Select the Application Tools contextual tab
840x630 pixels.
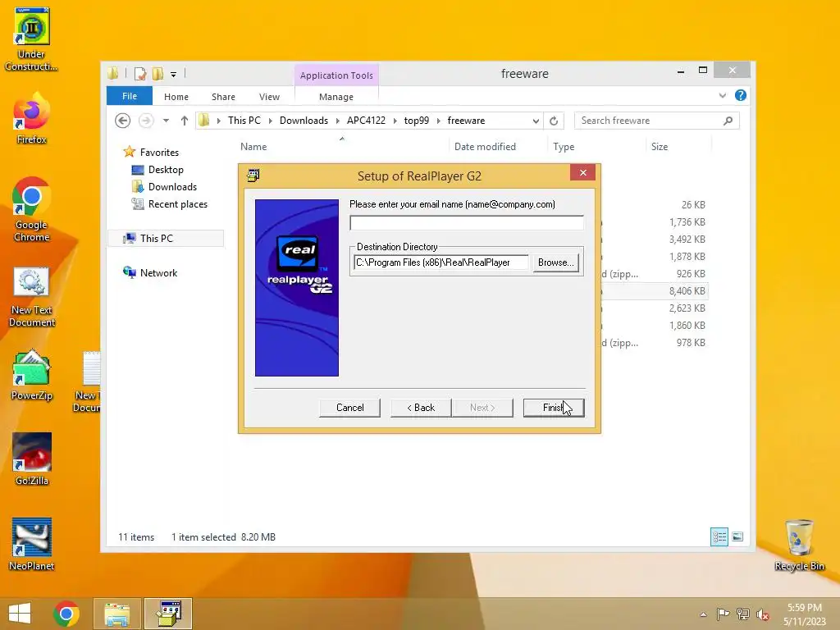pyautogui.click(x=336, y=75)
